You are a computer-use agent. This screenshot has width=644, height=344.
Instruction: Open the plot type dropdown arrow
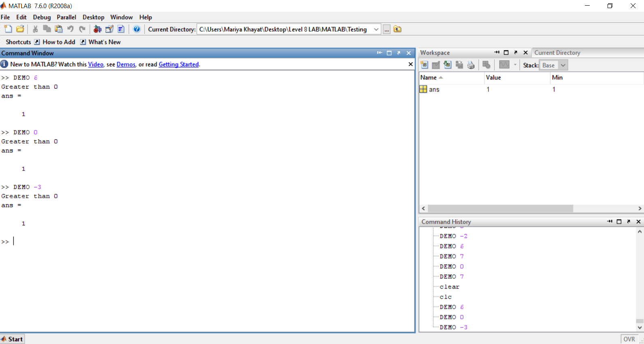click(x=515, y=65)
